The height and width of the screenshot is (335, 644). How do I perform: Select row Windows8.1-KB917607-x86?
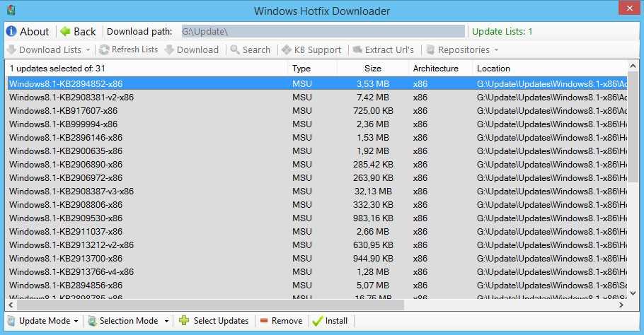317,111
